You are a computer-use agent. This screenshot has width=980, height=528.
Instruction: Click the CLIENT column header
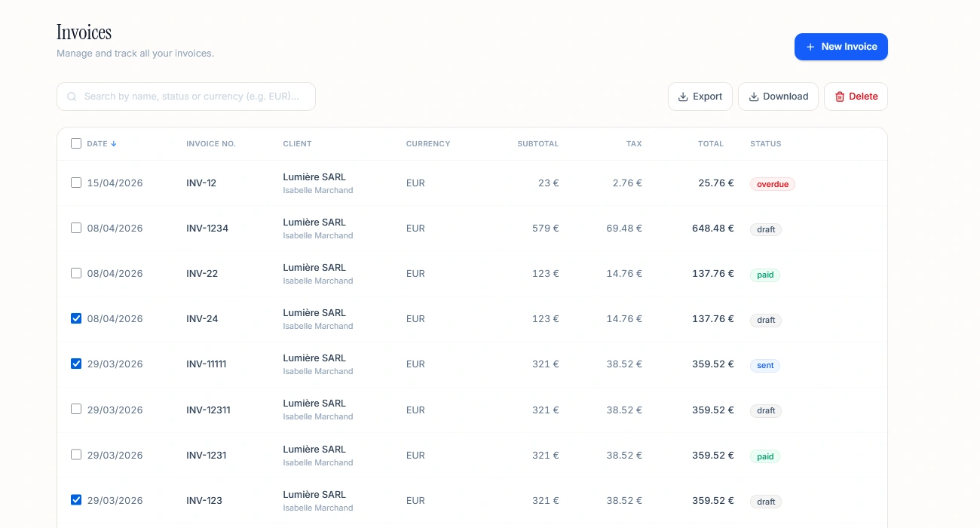click(x=297, y=143)
